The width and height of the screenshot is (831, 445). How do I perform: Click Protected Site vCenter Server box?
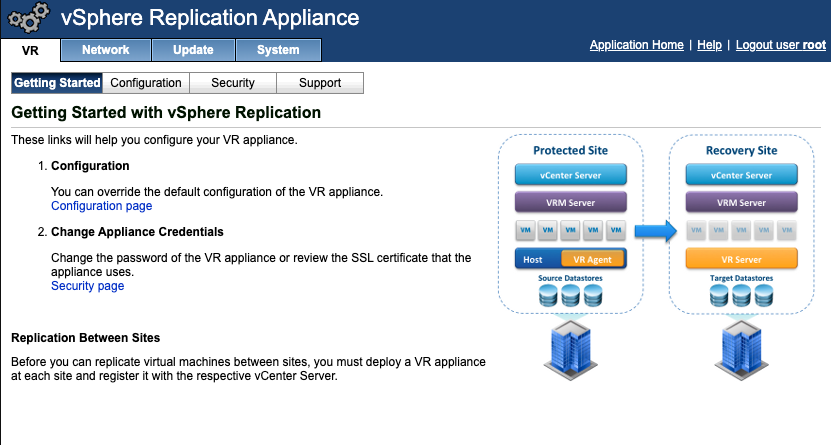(570, 175)
